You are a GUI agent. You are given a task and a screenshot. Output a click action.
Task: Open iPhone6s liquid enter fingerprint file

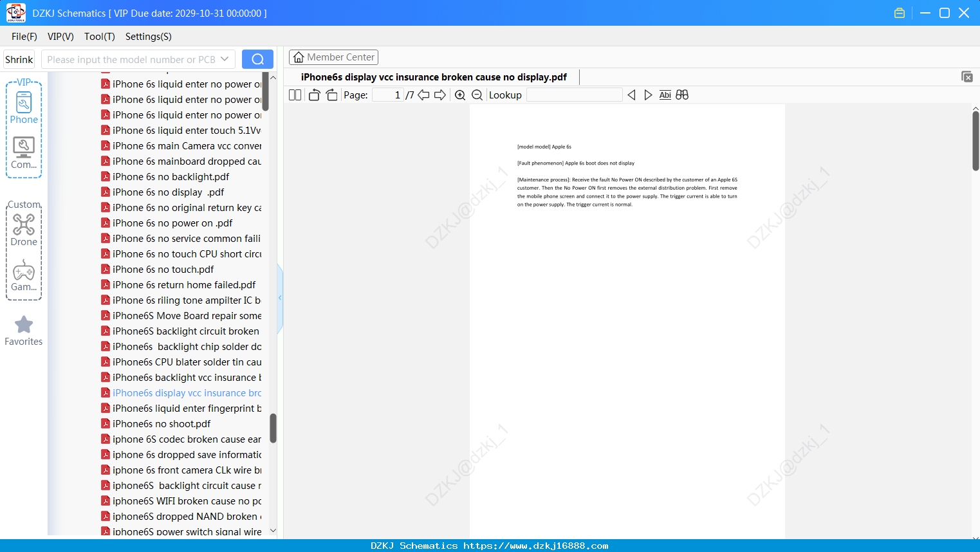coord(187,408)
